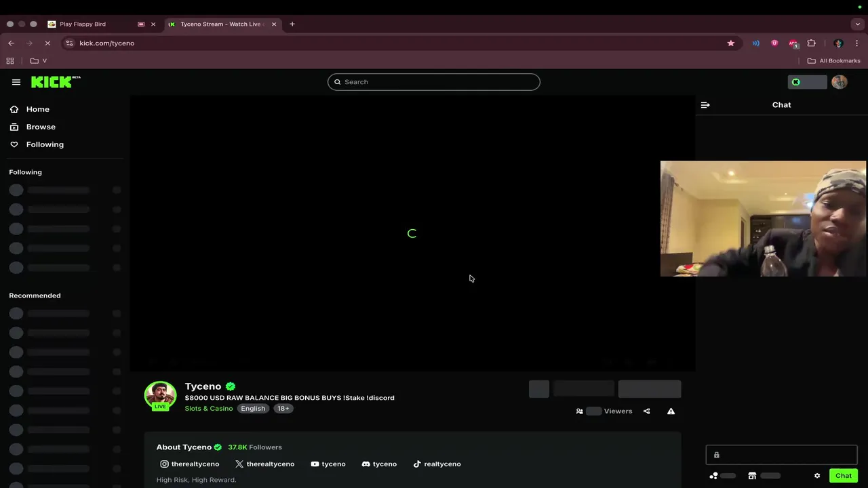
Task: Click the webcam overlay video
Action: 763,219
